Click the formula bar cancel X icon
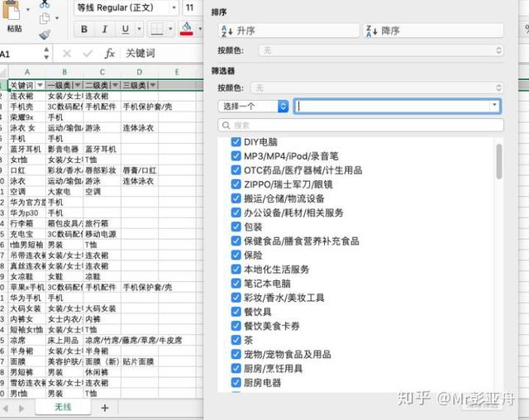Viewport: 529px width, 420px height. coord(67,53)
